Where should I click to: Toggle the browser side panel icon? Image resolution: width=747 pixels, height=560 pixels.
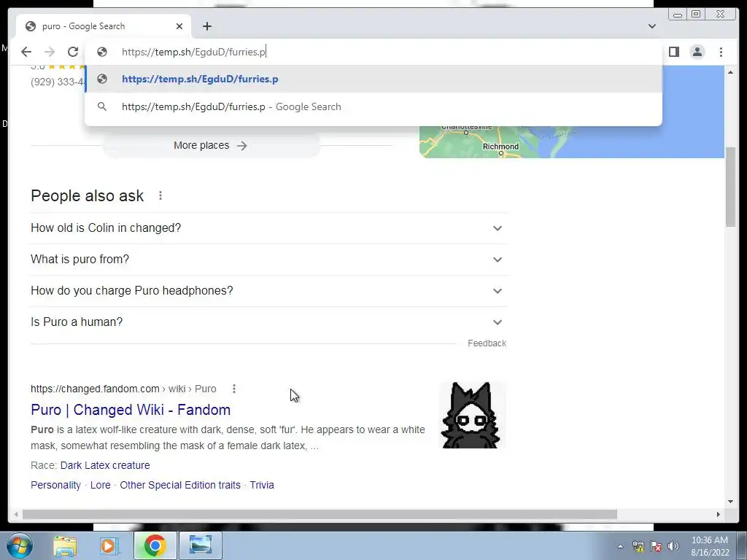click(673, 52)
